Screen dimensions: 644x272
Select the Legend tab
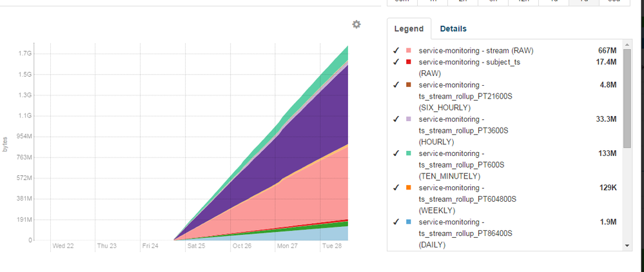tap(409, 29)
